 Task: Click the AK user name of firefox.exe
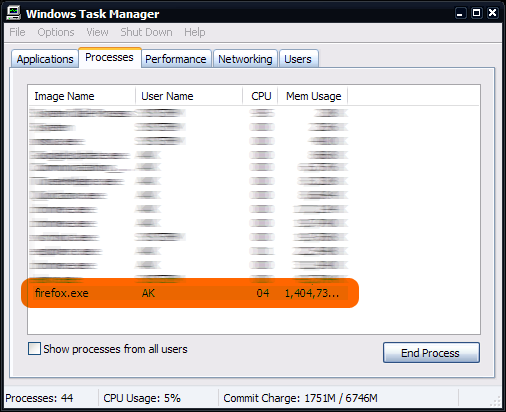[x=148, y=293]
